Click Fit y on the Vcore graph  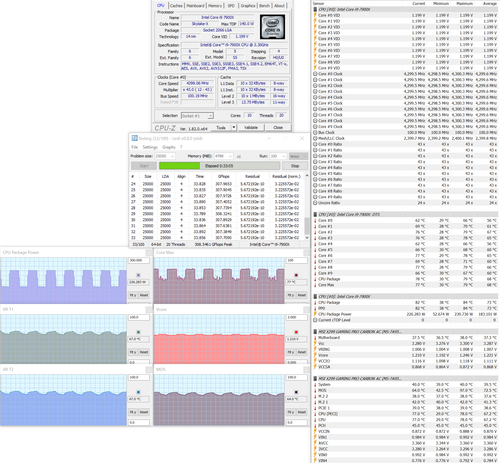click(290, 352)
